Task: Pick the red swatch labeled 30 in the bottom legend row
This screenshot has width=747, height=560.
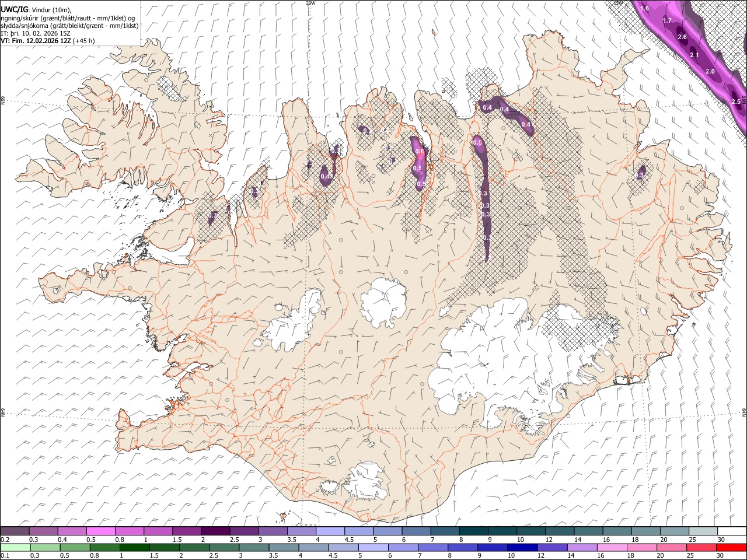Action: [x=731, y=547]
